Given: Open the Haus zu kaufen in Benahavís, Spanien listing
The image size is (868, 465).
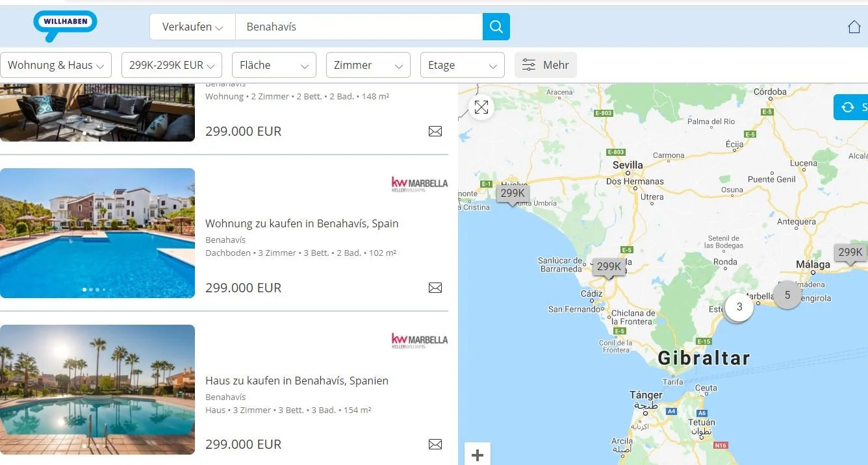Looking at the screenshot, I should click(297, 381).
